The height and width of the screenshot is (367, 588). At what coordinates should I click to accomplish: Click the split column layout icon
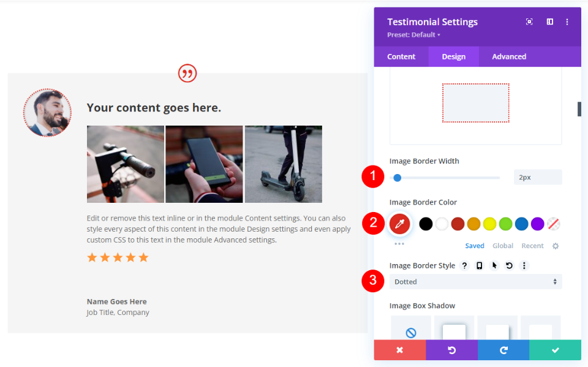(550, 22)
